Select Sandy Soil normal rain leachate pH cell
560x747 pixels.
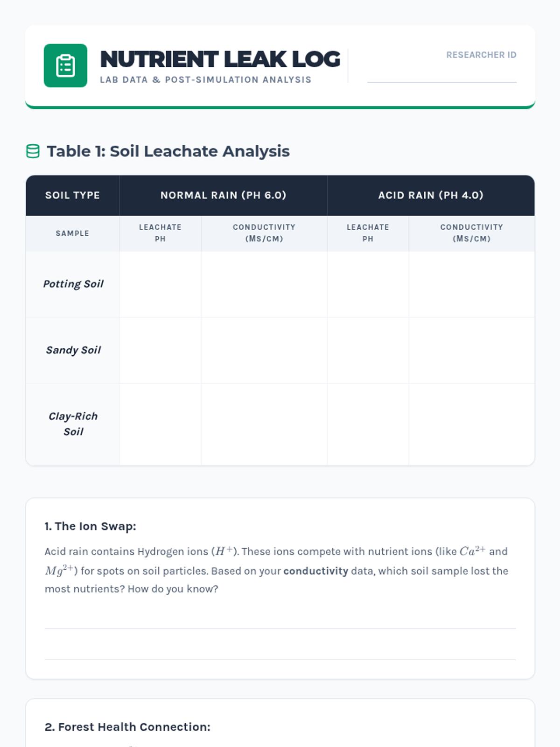pos(161,351)
